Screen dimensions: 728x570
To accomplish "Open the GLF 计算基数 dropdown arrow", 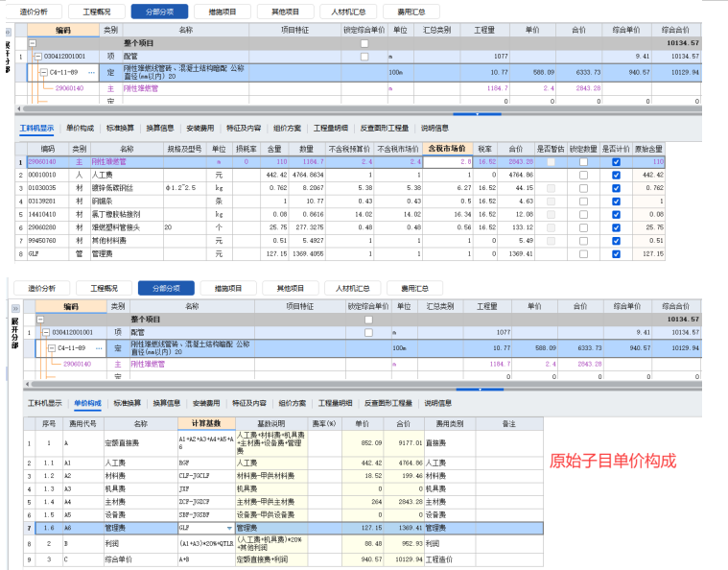I will click(x=228, y=528).
